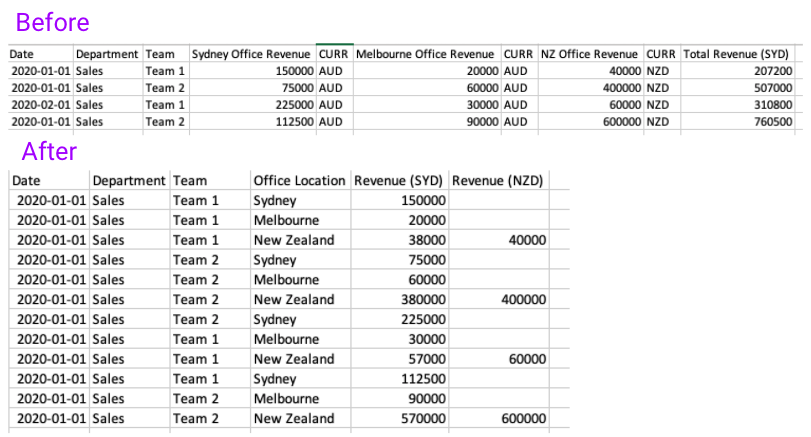Select the "Revenue (SYD)" column header
The height and width of the screenshot is (437, 811).
(x=399, y=181)
